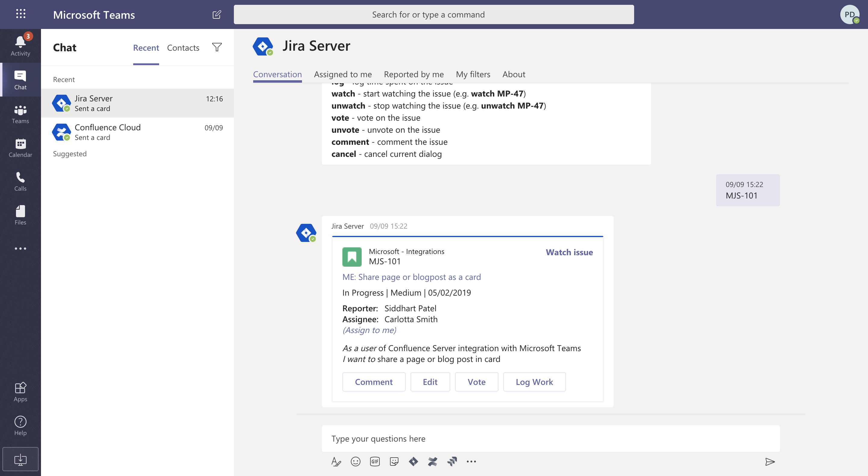Open profile avatar PD menu
The height and width of the screenshot is (476, 868).
click(850, 14)
